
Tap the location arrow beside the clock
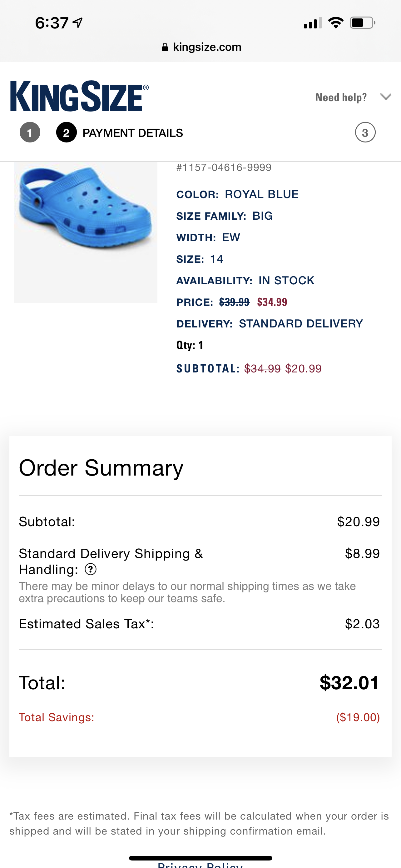tap(78, 22)
